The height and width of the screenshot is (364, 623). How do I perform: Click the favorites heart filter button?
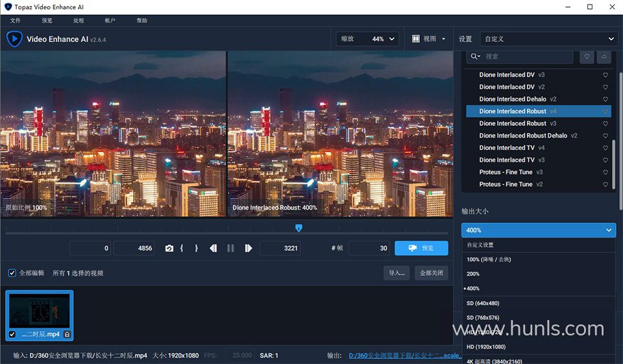(587, 56)
